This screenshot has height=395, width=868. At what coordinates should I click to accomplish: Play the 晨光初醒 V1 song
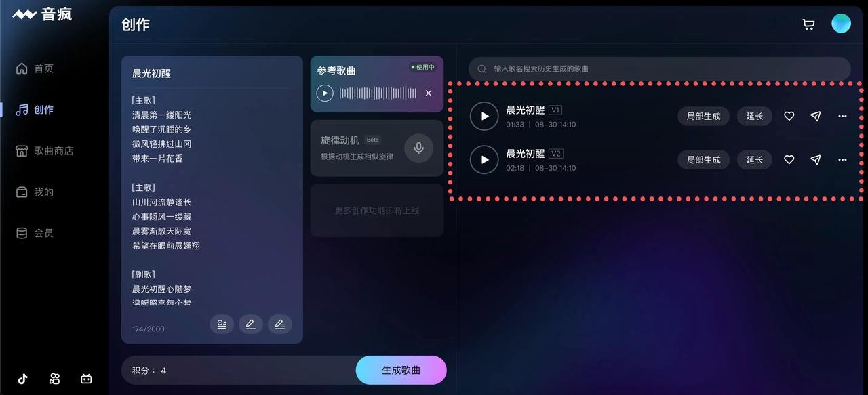click(484, 117)
